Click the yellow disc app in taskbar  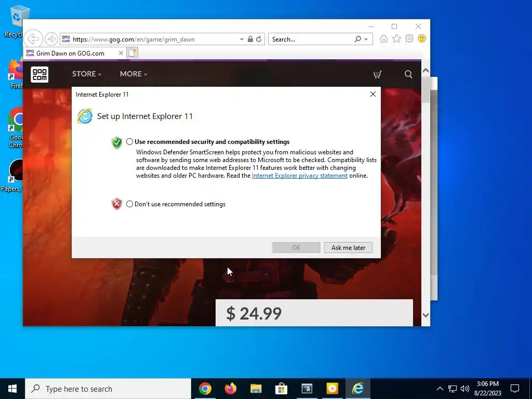[332, 389]
